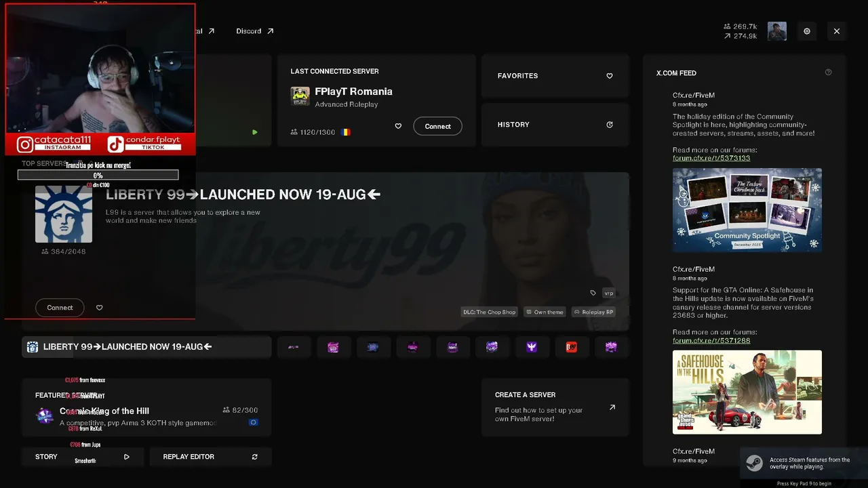This screenshot has height=488, width=868.
Task: Click the tag icon beside vrp
Action: [593, 293]
